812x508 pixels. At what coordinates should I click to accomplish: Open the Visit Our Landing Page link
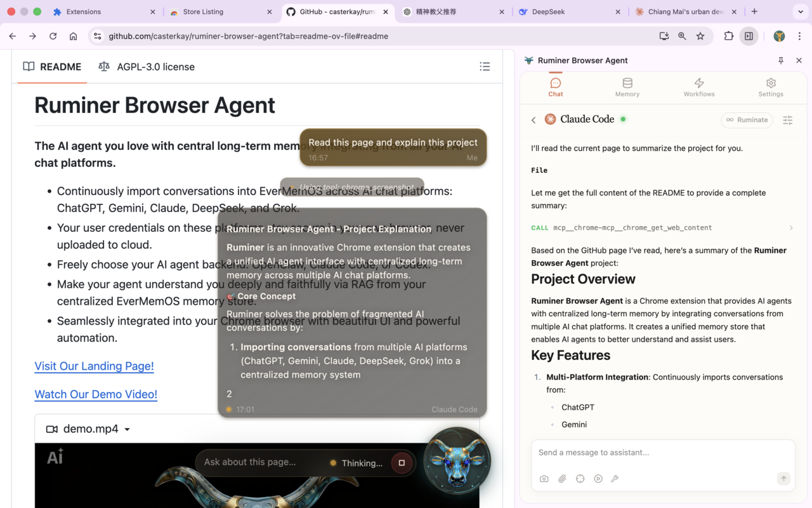(x=94, y=366)
